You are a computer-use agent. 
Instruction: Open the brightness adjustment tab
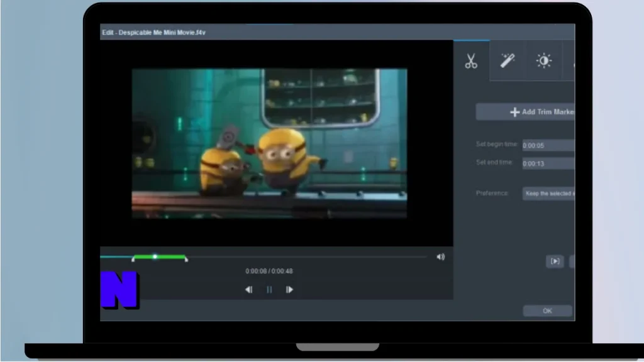point(544,61)
